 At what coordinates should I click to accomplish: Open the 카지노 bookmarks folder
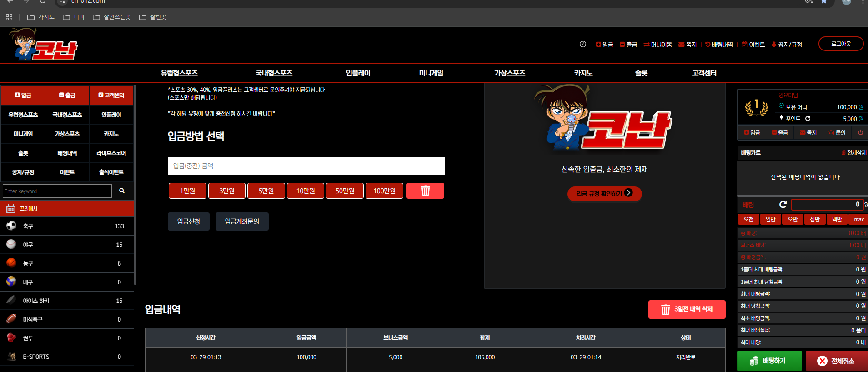click(x=41, y=17)
